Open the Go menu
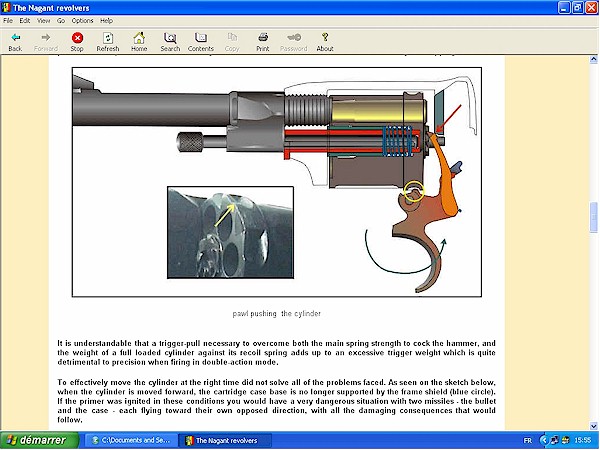 pyautogui.click(x=61, y=21)
